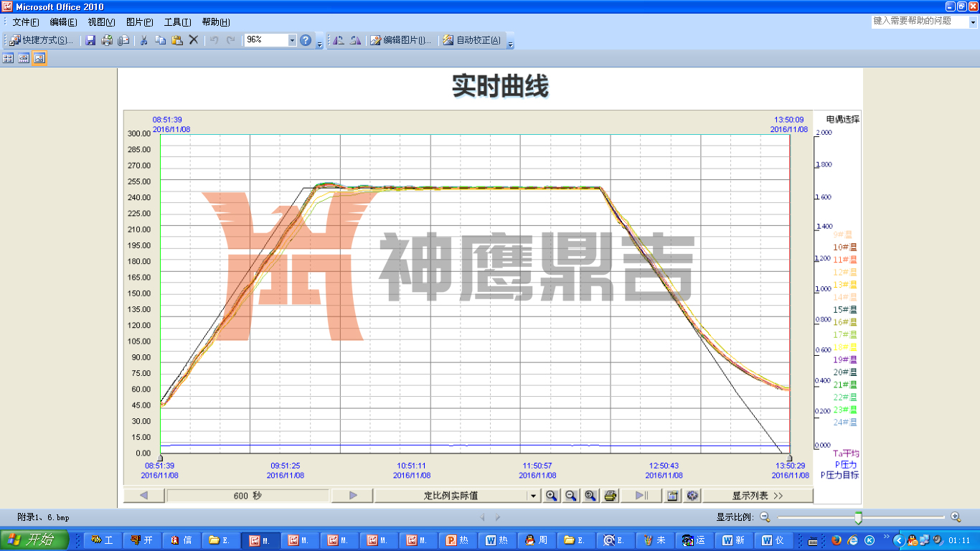Open the QQ 周 taskbar window
980x551 pixels.
(x=537, y=540)
